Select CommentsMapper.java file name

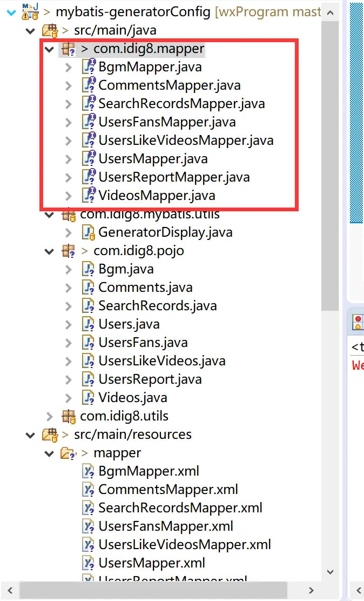[170, 85]
